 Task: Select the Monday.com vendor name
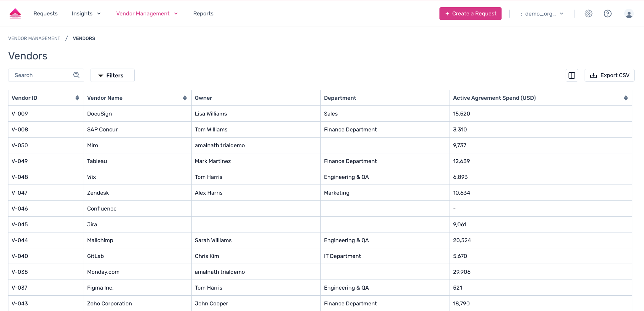[103, 272]
